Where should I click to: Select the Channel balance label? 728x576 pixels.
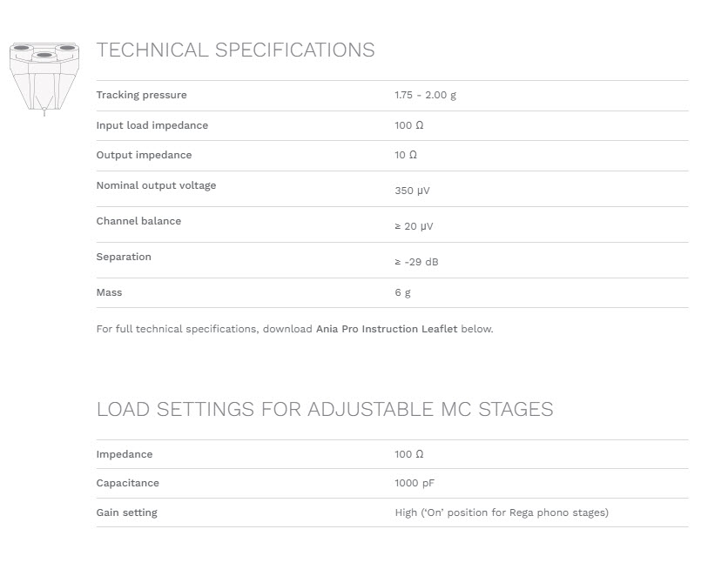[138, 221]
